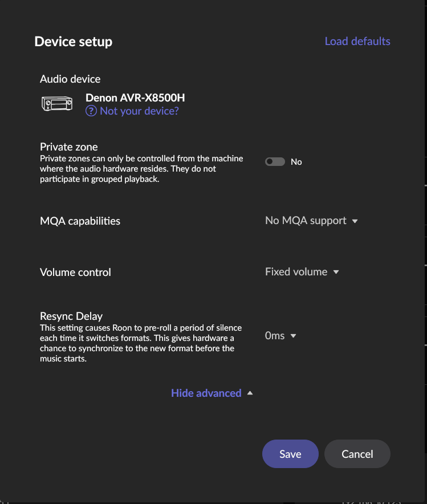Click the Denon receiver device icon
Viewport: 427px width, 504px height.
pyautogui.click(x=57, y=104)
